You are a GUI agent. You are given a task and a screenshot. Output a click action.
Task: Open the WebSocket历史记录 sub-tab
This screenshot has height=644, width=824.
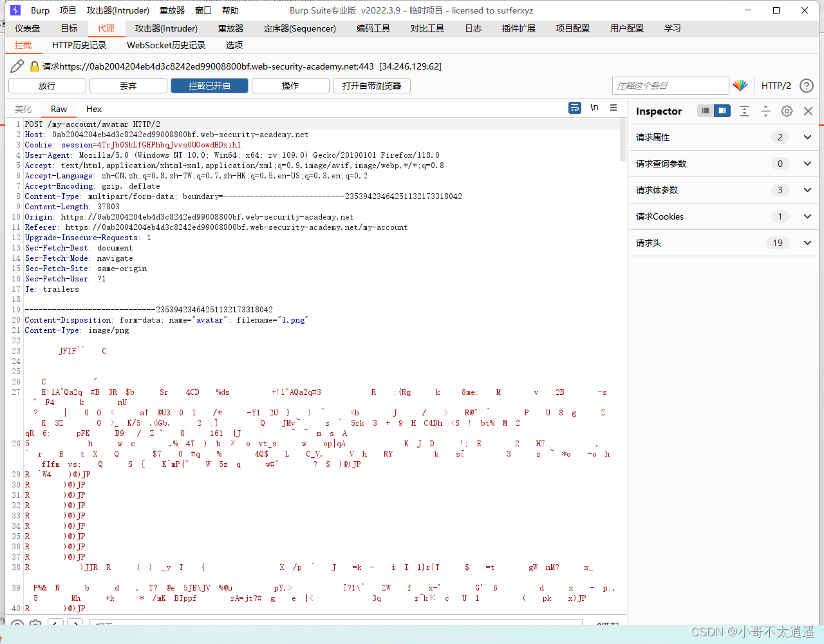(166, 45)
